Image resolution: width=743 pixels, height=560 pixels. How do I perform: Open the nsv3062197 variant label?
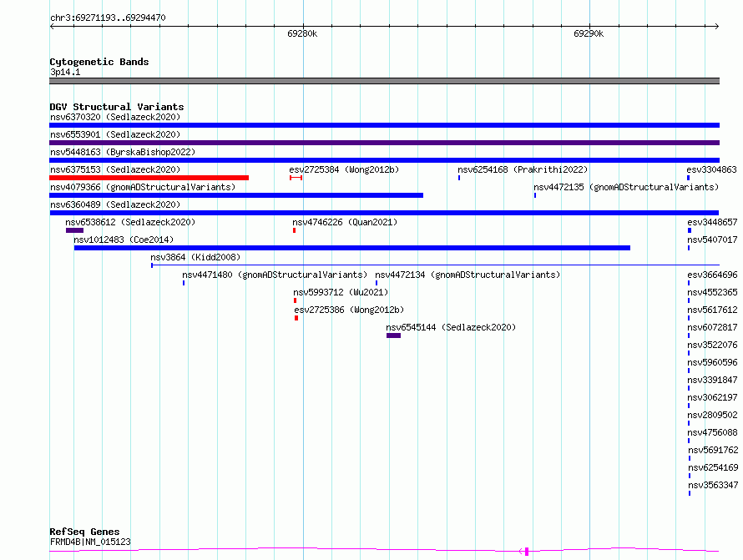tap(712, 397)
